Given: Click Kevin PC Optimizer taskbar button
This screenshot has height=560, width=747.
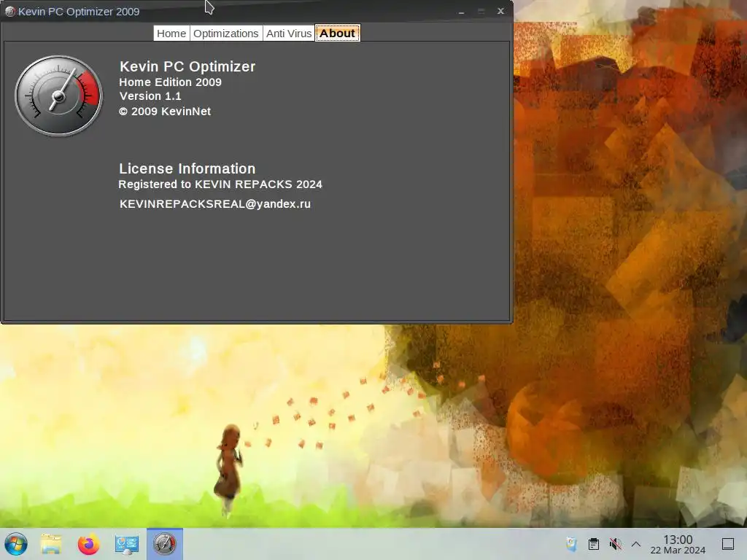Looking at the screenshot, I should pyautogui.click(x=164, y=544).
